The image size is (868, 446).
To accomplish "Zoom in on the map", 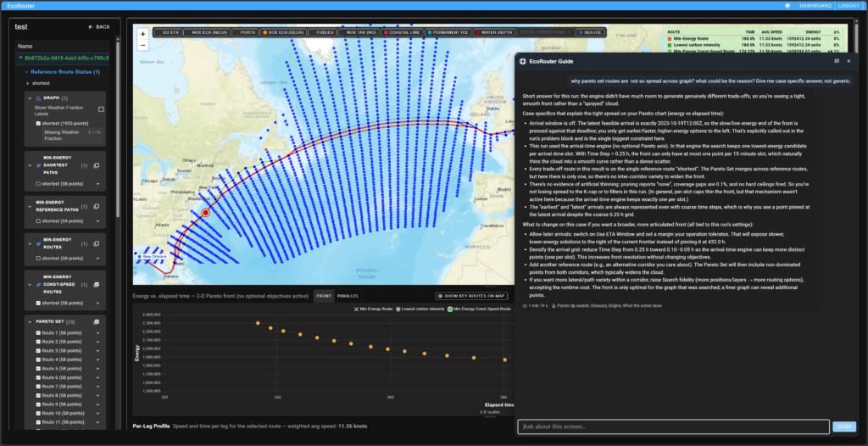I will point(142,34).
